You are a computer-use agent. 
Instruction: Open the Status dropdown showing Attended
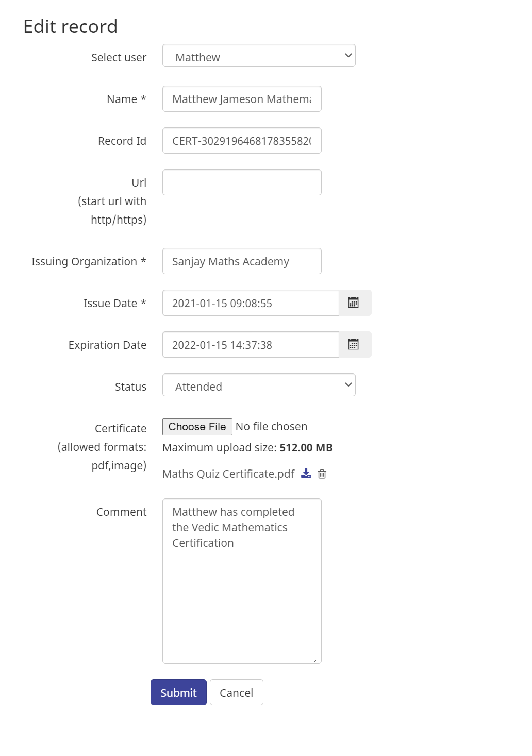pos(258,385)
